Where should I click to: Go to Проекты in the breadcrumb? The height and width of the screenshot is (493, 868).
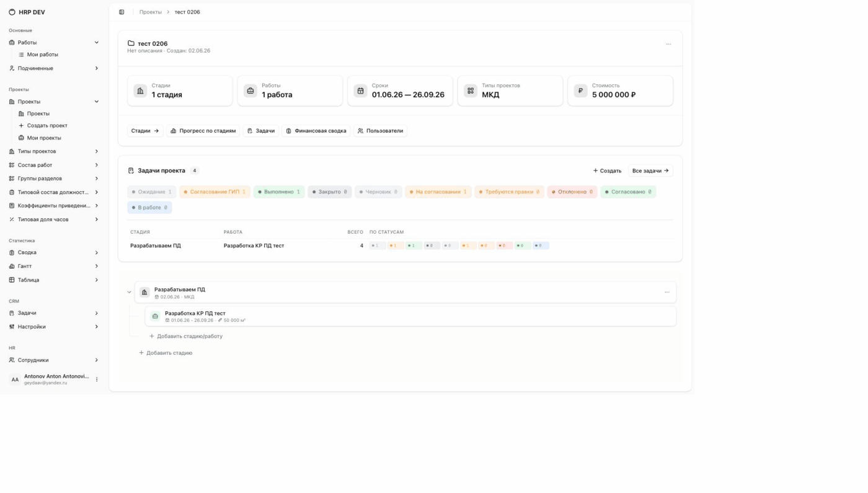[151, 12]
